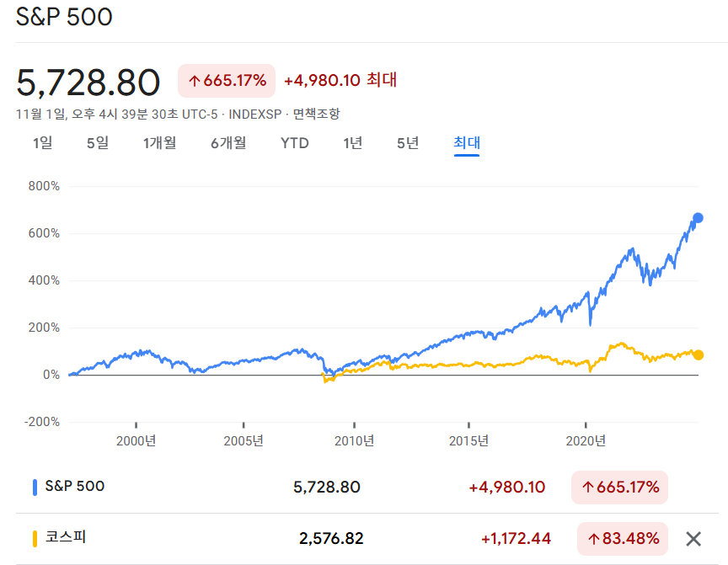Switch to the 6개월 range tab

tap(228, 143)
